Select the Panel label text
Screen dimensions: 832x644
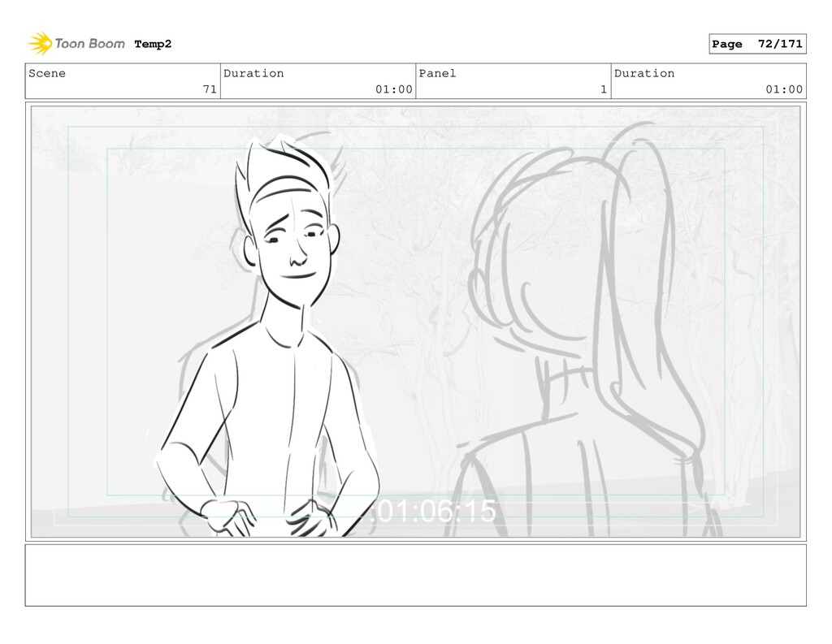coord(437,73)
